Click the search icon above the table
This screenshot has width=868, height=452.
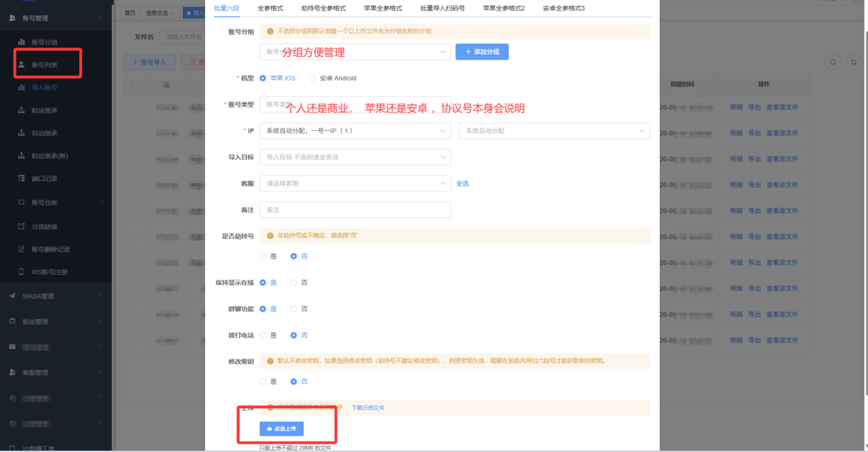[833, 62]
